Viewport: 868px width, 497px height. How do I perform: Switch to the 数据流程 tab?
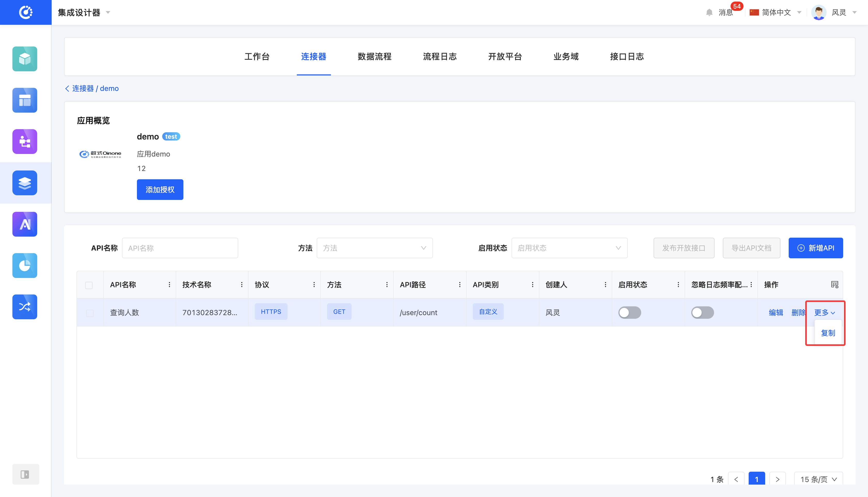point(374,56)
